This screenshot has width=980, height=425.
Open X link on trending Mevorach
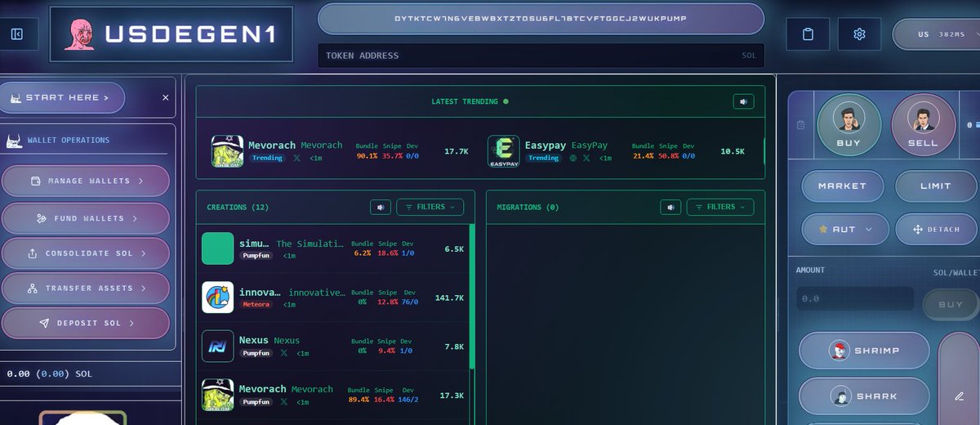click(x=297, y=158)
